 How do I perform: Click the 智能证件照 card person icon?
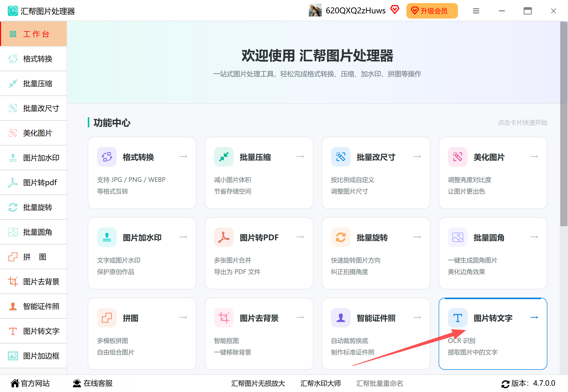(x=341, y=318)
